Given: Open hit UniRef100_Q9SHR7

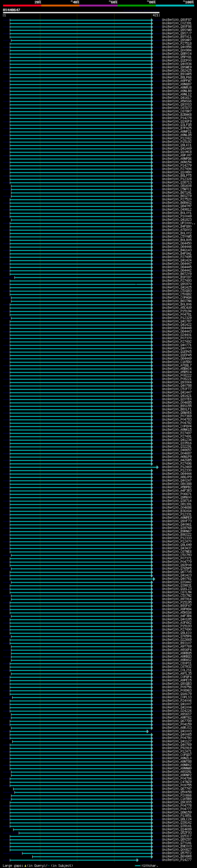Looking at the screenshot, I should pos(176,40).
